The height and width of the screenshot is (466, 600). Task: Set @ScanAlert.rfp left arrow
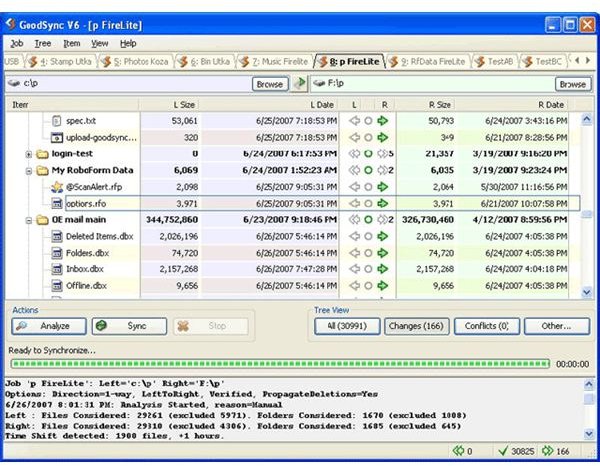(355, 187)
